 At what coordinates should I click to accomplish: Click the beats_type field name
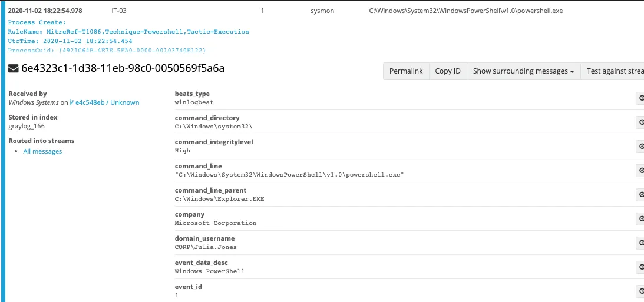click(192, 94)
